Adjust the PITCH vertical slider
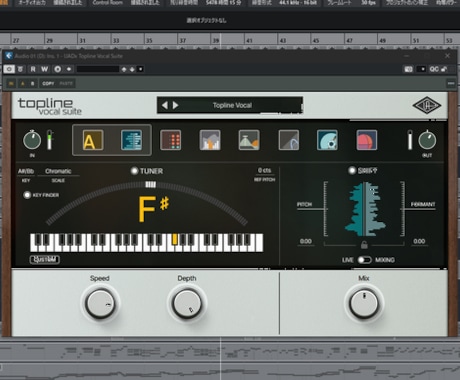Image resolution: width=460 pixels, height=380 pixels. click(x=325, y=209)
